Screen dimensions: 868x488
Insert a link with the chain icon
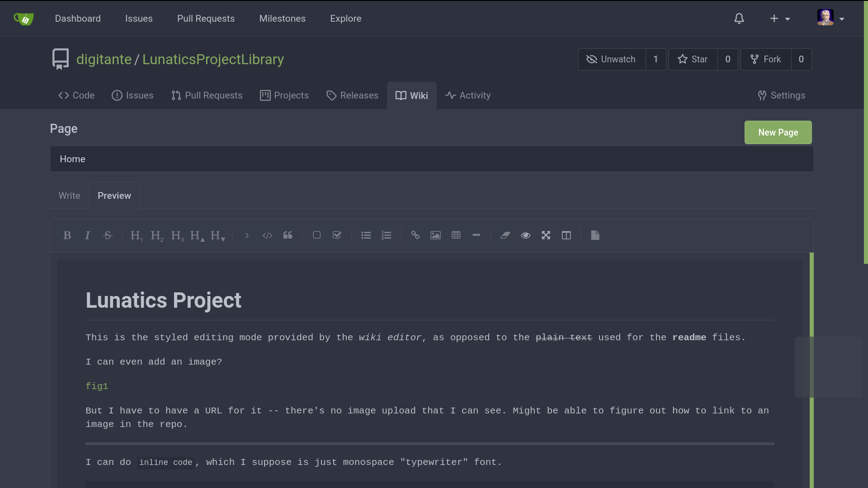click(415, 235)
